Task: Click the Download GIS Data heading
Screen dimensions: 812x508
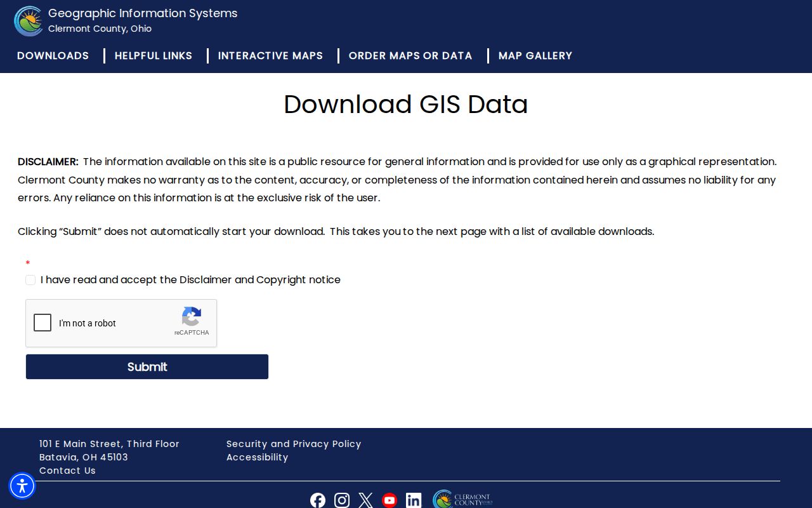Action: click(x=406, y=104)
